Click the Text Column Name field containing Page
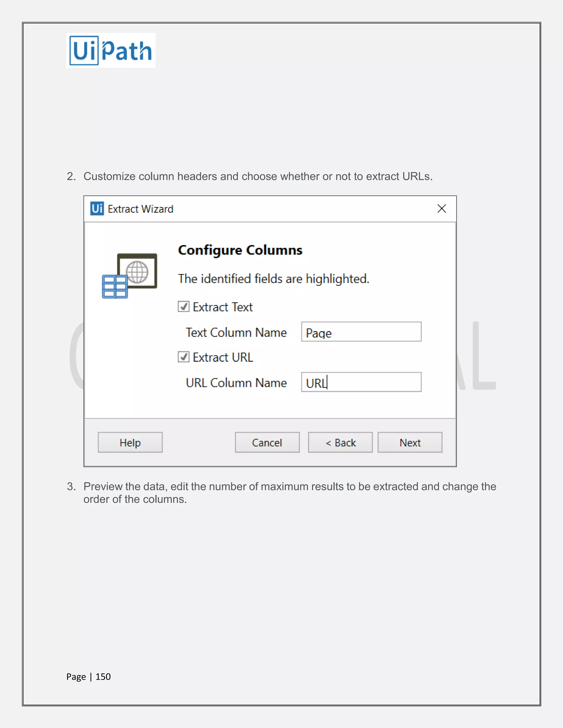563x728 pixels. tap(361, 332)
